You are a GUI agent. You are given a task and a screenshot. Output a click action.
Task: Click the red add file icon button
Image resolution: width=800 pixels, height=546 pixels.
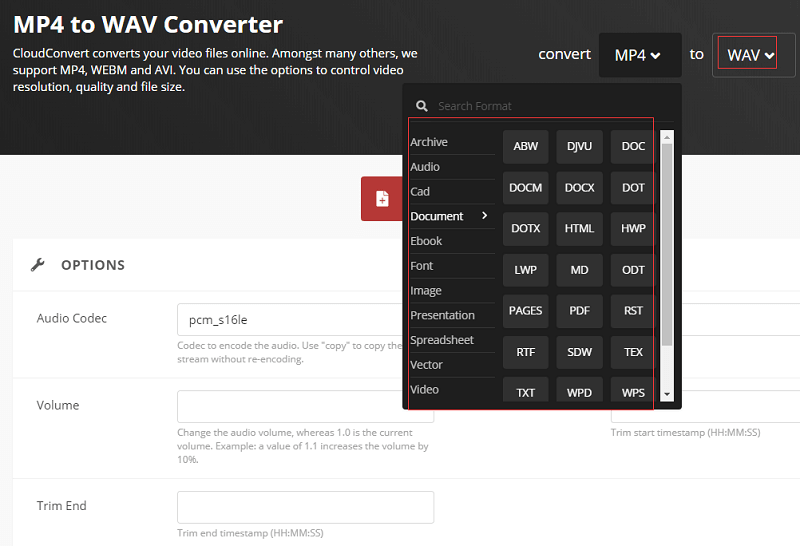382,198
